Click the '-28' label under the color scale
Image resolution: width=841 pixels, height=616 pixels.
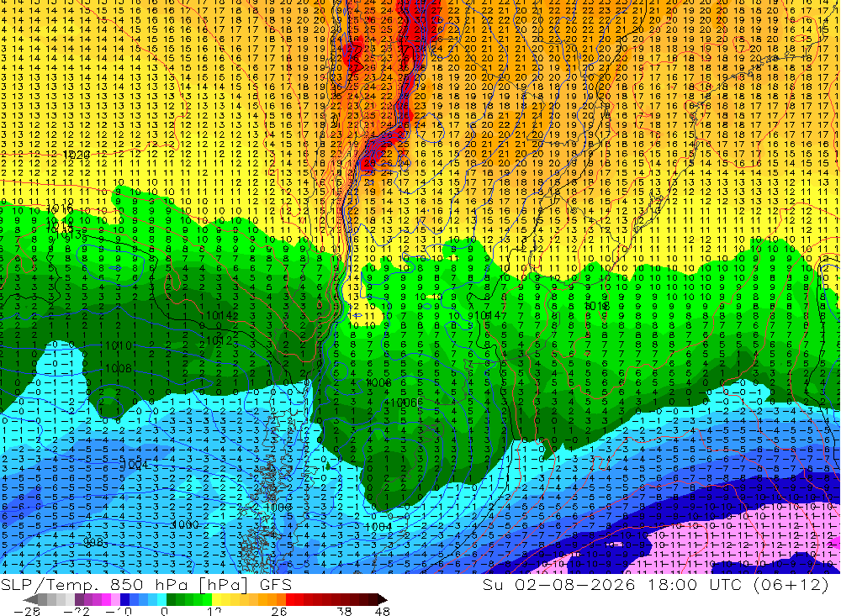pyautogui.click(x=27, y=611)
